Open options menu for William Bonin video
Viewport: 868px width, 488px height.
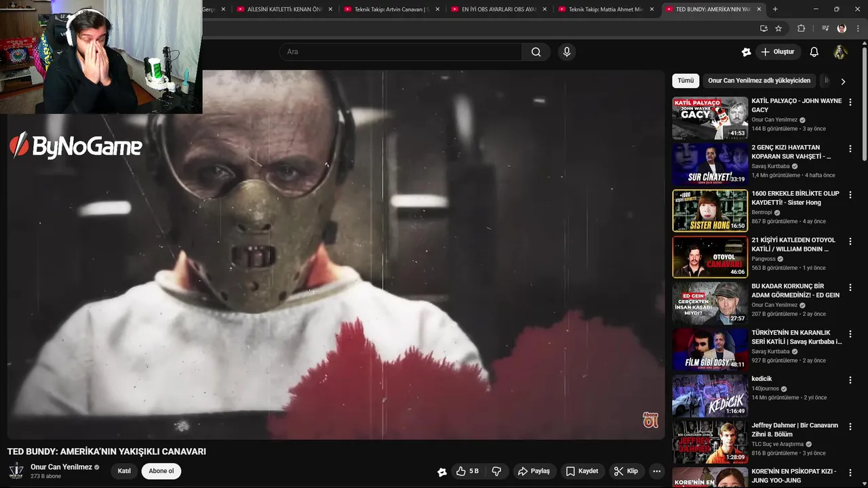850,241
